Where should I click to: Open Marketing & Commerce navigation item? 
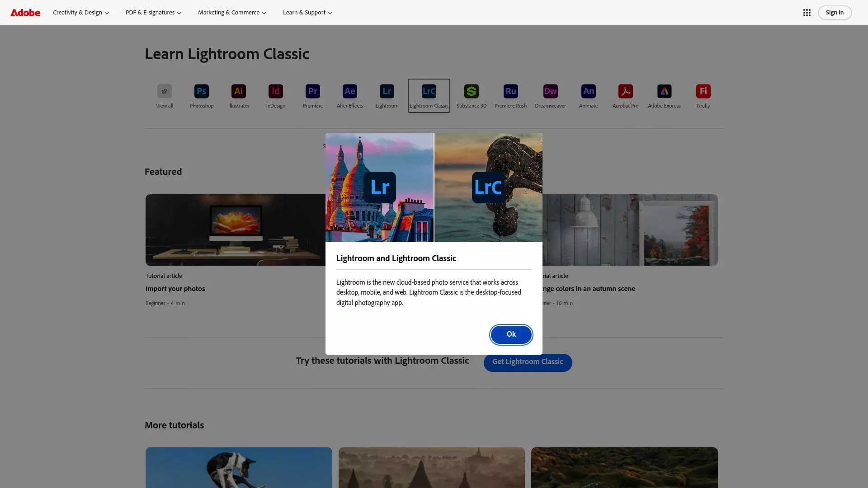click(231, 12)
